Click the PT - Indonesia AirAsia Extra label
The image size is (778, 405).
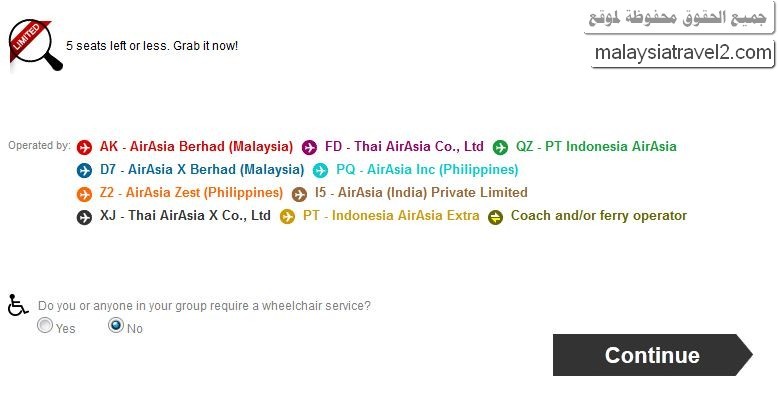click(391, 215)
